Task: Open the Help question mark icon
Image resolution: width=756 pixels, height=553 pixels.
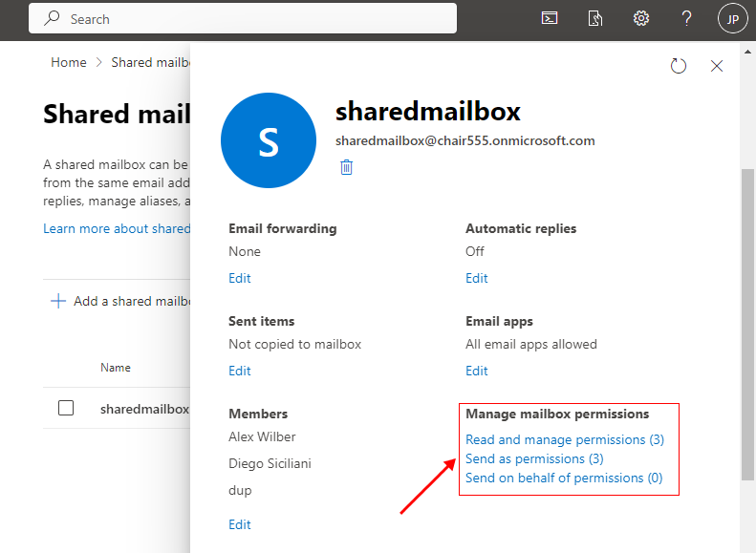Action: click(686, 18)
